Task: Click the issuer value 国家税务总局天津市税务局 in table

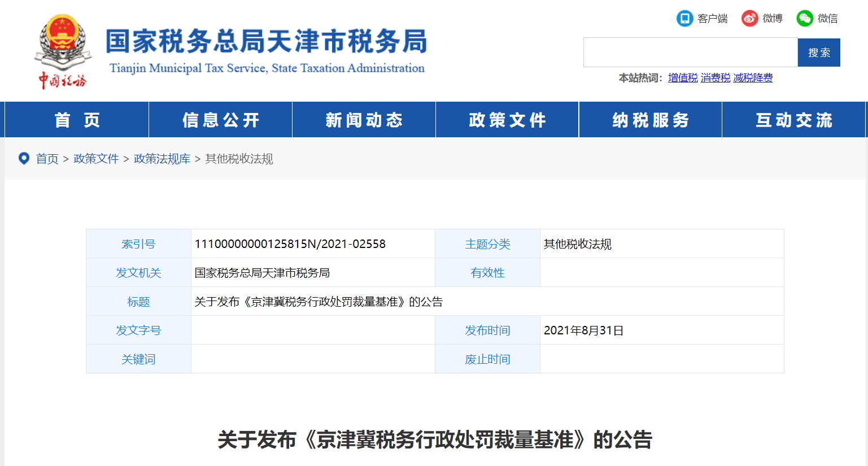Action: (262, 273)
